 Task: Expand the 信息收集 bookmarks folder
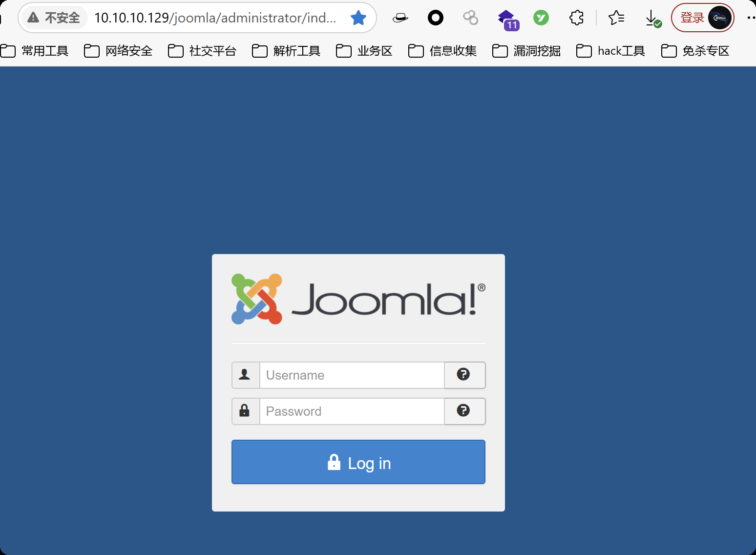[x=442, y=51]
